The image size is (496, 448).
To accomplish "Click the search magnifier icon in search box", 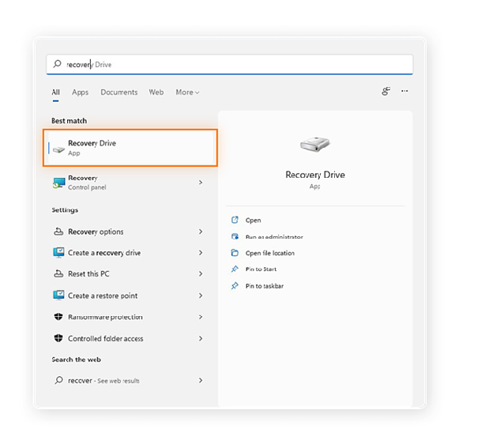I will coord(57,64).
